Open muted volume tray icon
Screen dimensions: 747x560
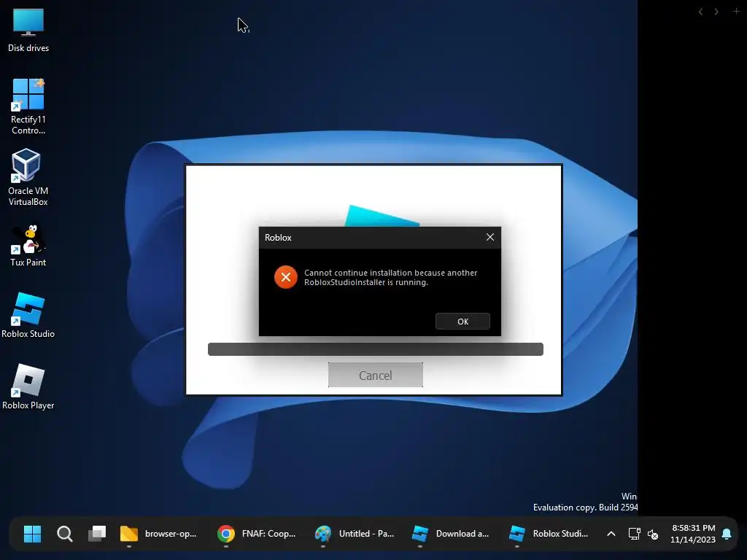click(653, 534)
